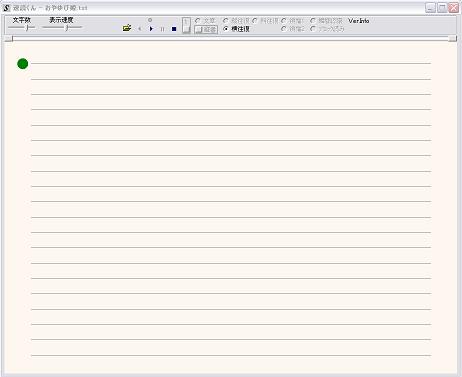Open VerInfo version information

[x=359, y=21]
